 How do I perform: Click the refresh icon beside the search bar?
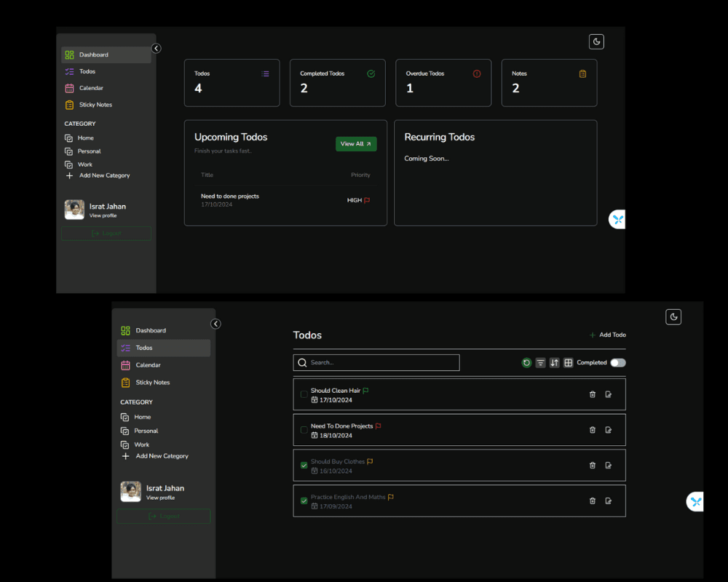(526, 363)
